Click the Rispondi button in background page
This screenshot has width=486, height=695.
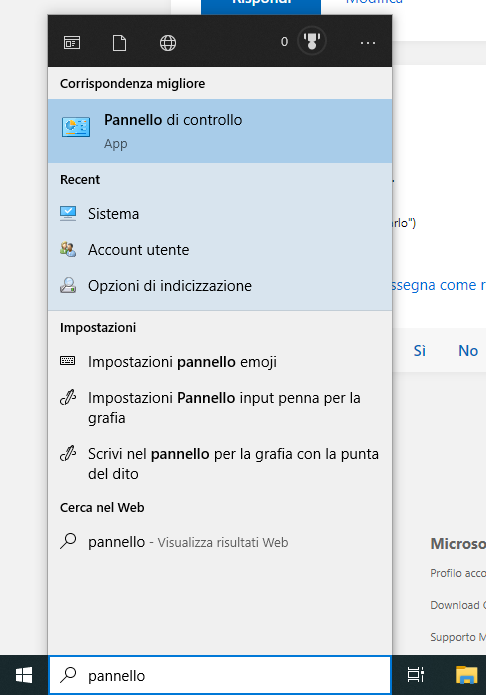coord(261,5)
